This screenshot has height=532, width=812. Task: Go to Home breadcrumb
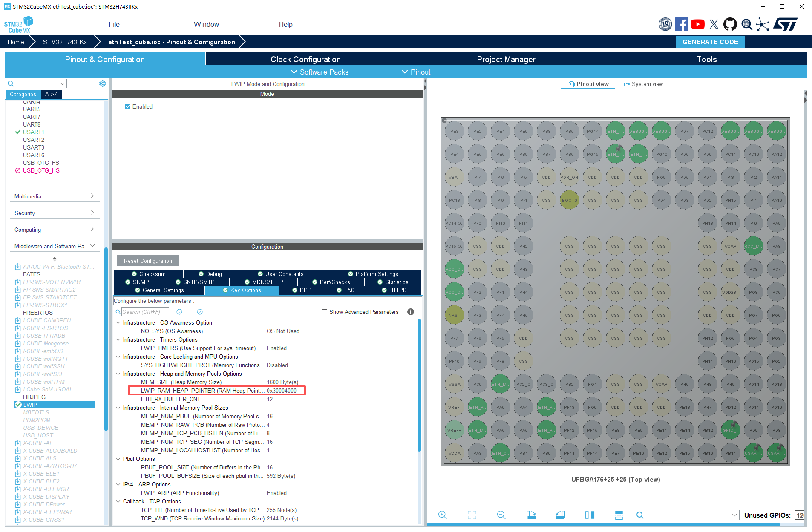coord(16,42)
